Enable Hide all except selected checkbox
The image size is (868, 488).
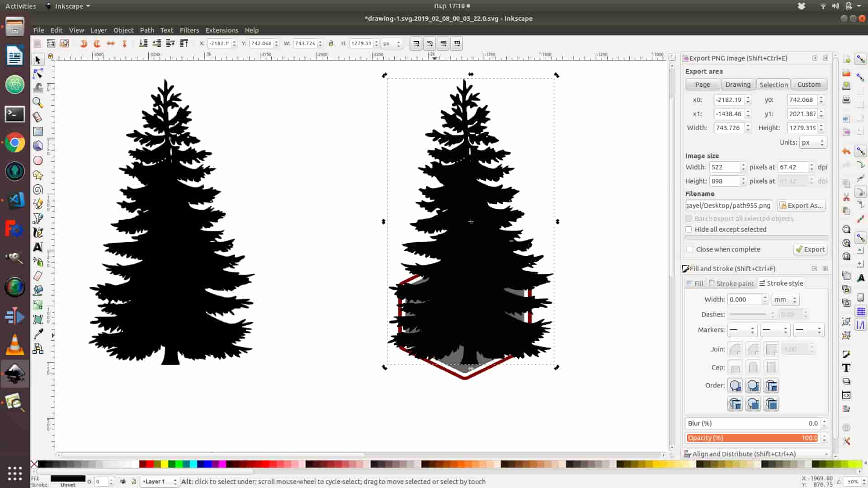click(689, 230)
